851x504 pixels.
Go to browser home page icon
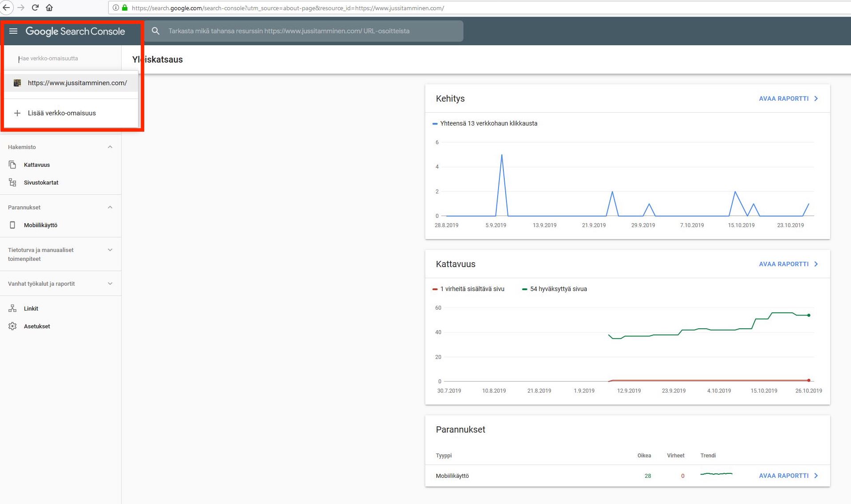(x=49, y=8)
